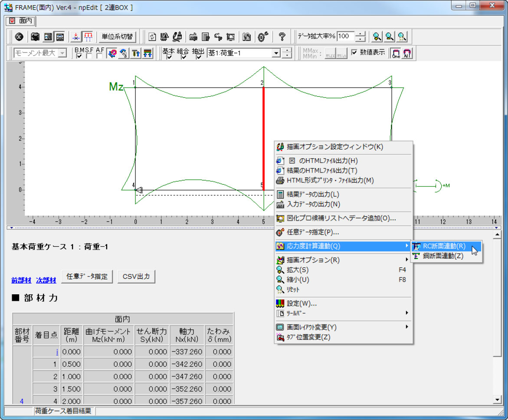Expand the ツールバー submenu

(344, 313)
